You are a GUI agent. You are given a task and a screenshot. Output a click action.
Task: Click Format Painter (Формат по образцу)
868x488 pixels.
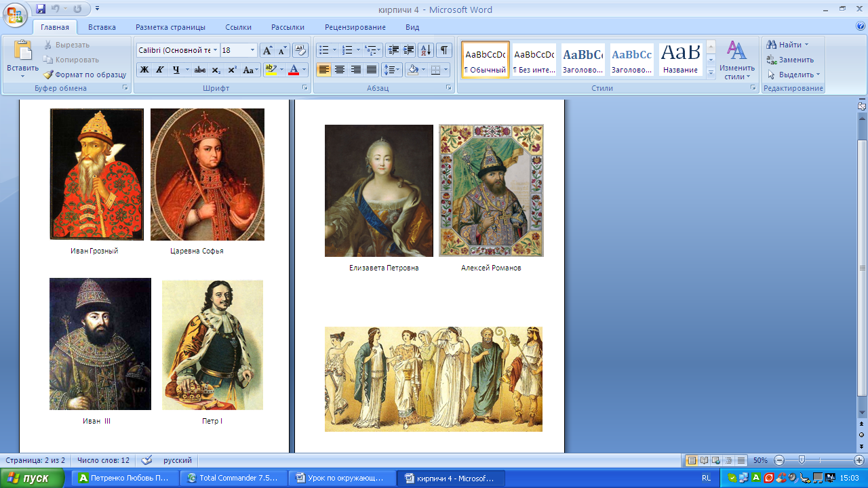point(85,75)
